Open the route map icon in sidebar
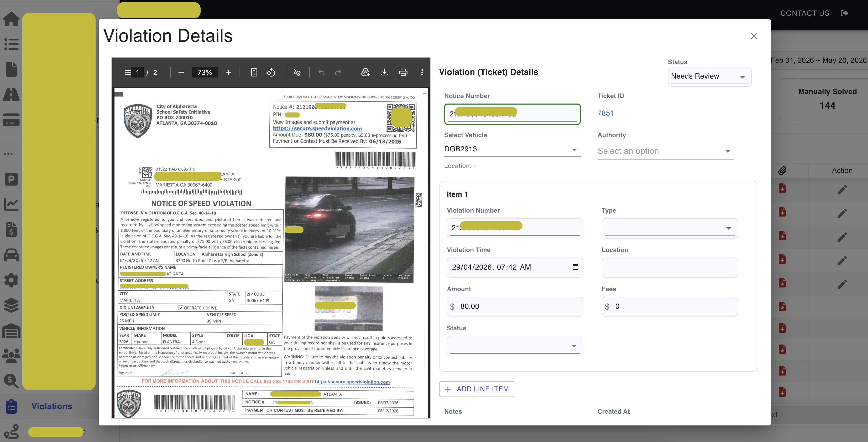The height and width of the screenshot is (442, 868). point(11,431)
